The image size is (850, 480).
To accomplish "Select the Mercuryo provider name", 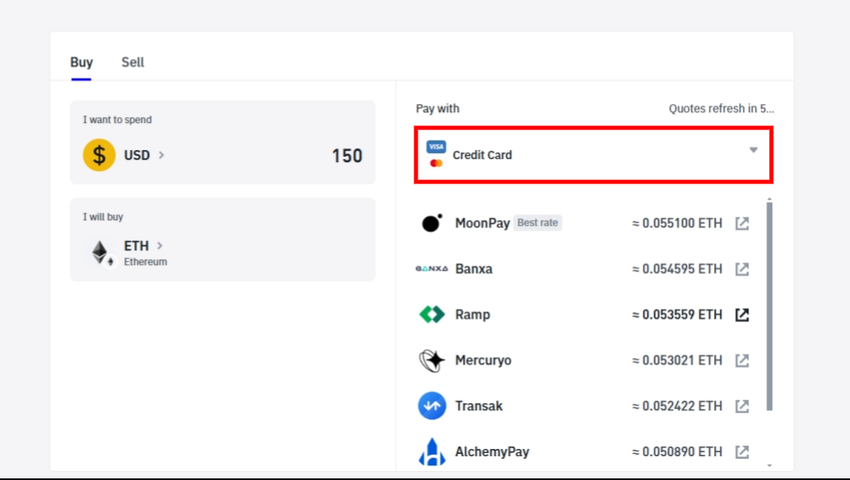I will (x=483, y=361).
